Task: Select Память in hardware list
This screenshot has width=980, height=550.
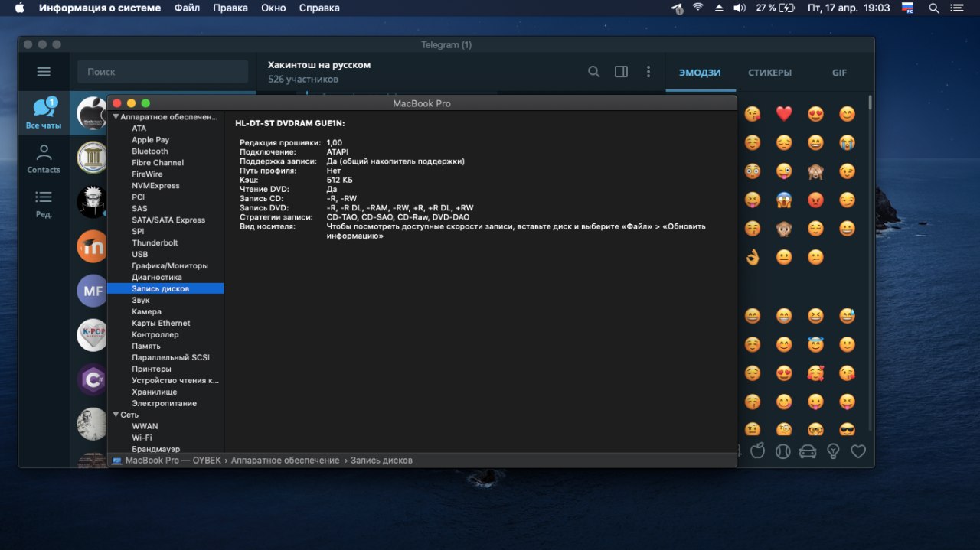Action: pyautogui.click(x=145, y=347)
